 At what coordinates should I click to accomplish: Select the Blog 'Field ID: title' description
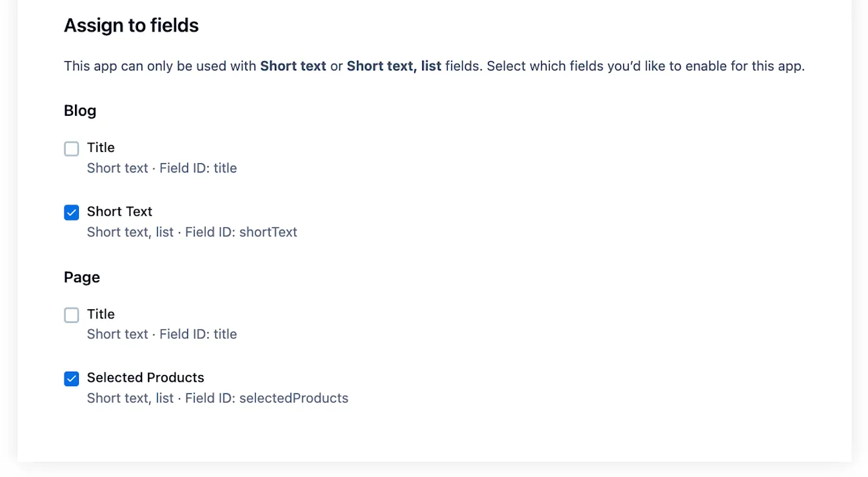(198, 168)
